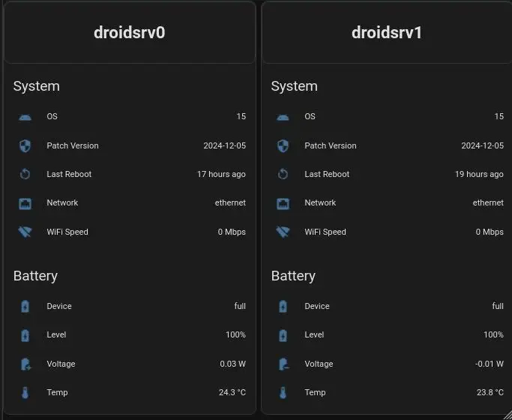Open the OS label in droidsrv1
The width and height of the screenshot is (512, 420).
click(310, 116)
